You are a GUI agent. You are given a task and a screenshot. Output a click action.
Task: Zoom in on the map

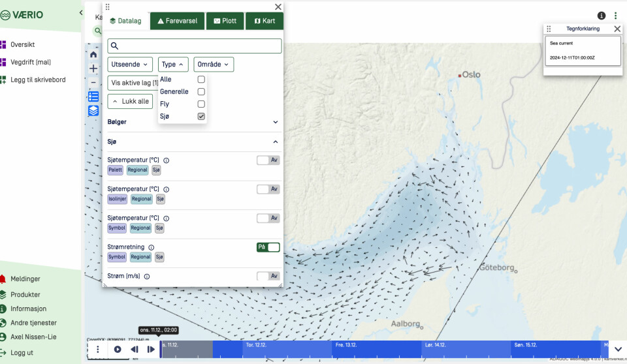[93, 68]
